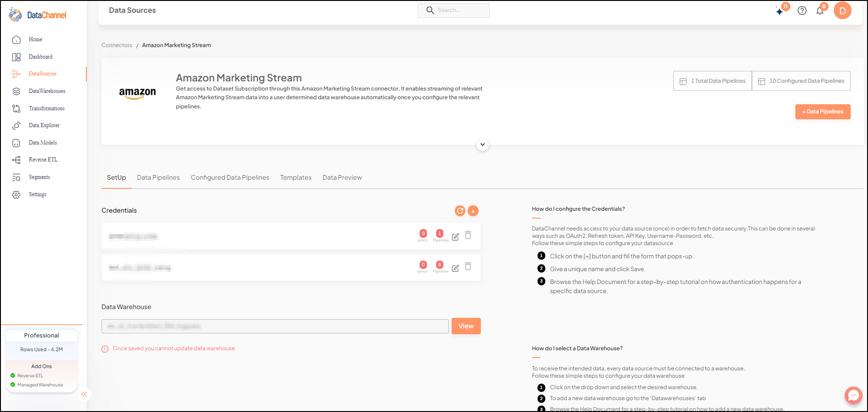Switch to the Templates tab
This screenshot has height=412, width=868.
tap(296, 177)
